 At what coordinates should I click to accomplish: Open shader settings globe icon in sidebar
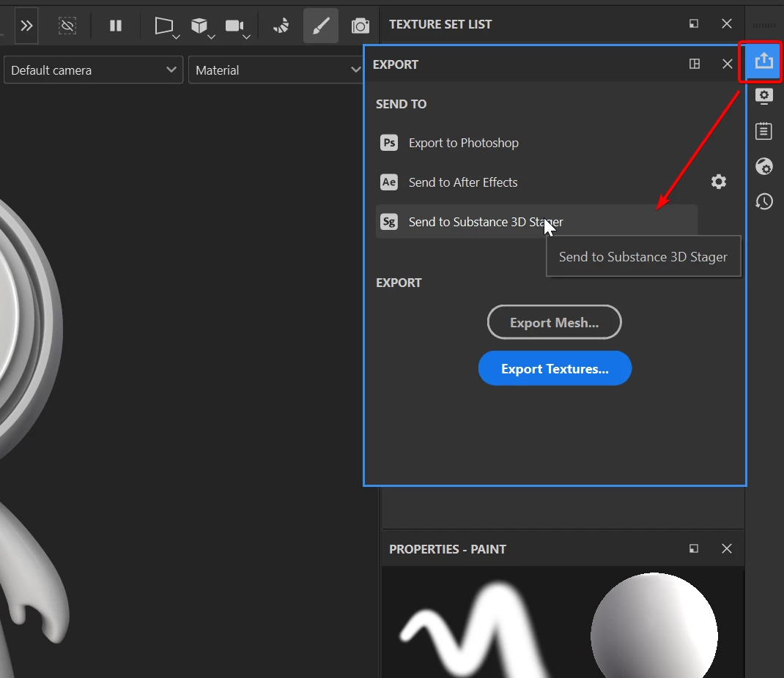tap(764, 166)
